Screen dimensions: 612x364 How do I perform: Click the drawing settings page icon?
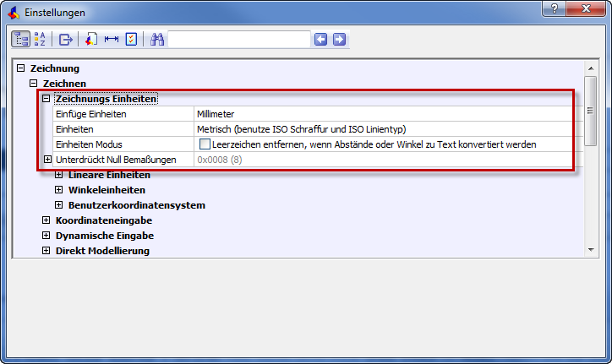(x=91, y=40)
